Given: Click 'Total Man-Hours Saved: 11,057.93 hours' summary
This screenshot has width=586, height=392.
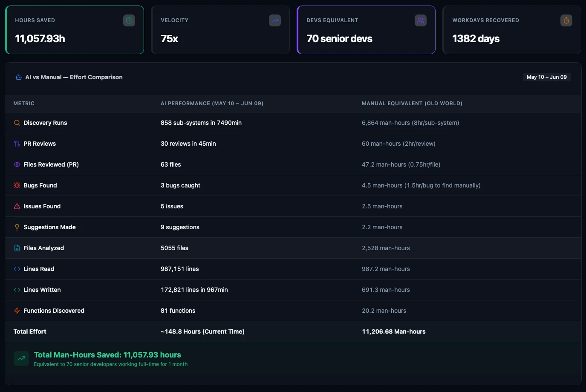Looking at the screenshot, I should coord(107,355).
